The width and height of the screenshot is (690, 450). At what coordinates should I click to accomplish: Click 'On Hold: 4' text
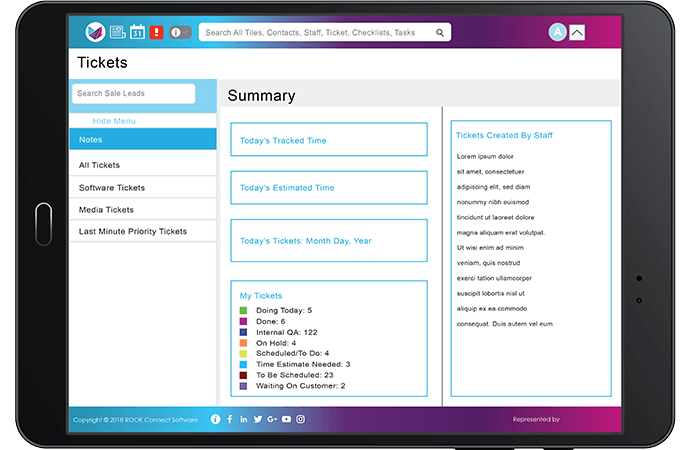(x=276, y=343)
